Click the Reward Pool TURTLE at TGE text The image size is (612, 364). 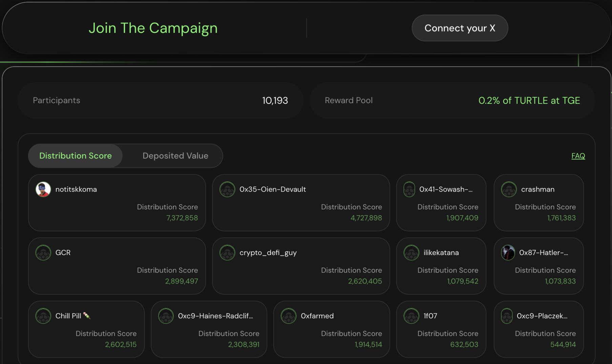point(529,100)
